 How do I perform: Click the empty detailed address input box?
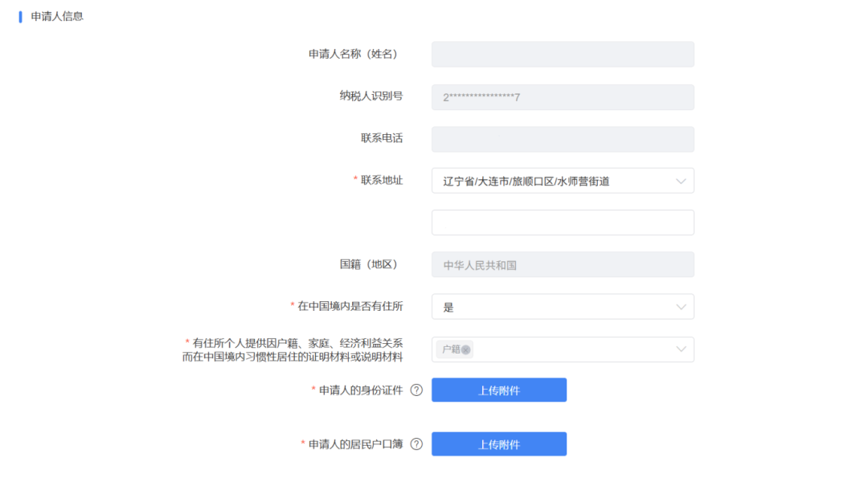[563, 223]
